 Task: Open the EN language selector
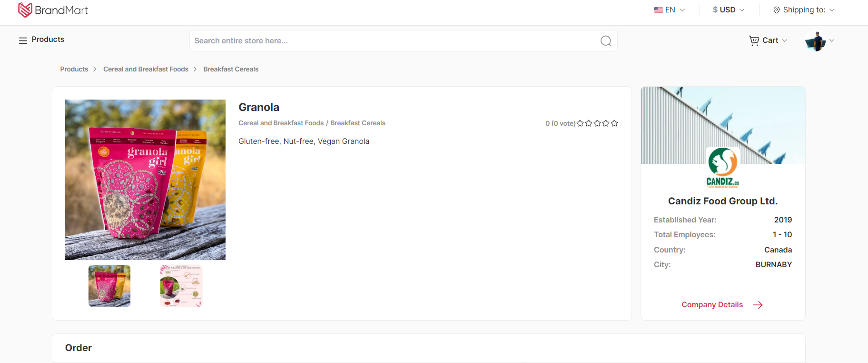point(670,10)
